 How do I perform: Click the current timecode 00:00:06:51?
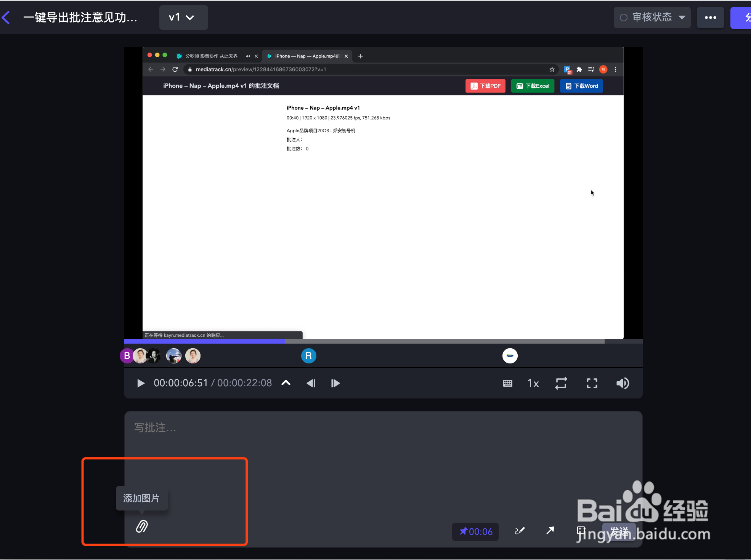point(181,383)
